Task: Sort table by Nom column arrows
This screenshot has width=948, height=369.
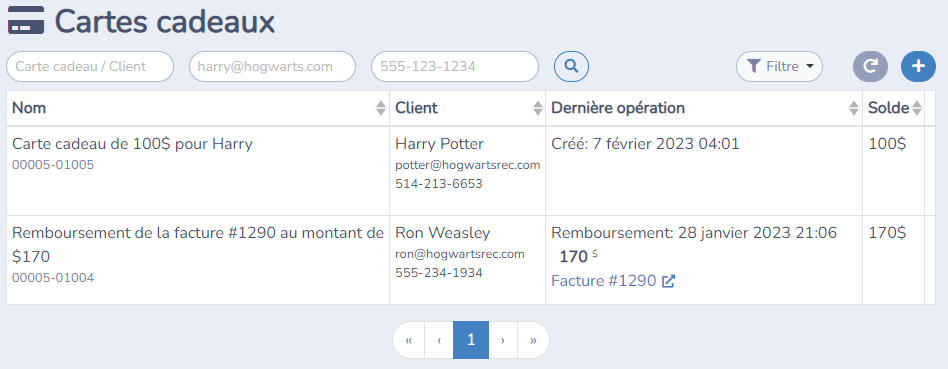Action: point(381,108)
